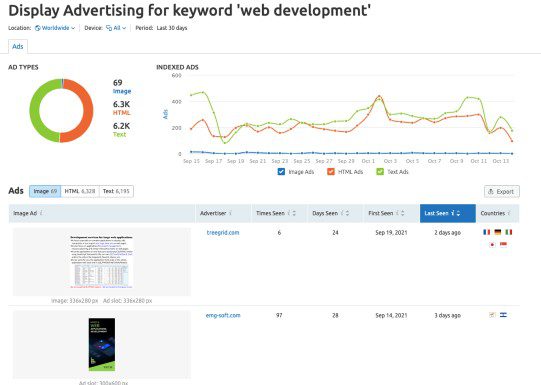This screenshot has height=385, width=541.
Task: Click the info icon next to Image Ad header
Action: point(41,213)
